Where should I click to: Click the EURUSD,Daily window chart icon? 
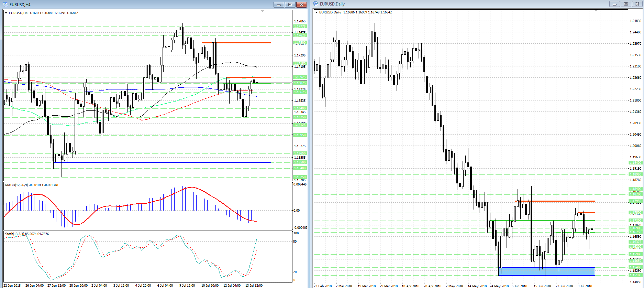pos(316,4)
